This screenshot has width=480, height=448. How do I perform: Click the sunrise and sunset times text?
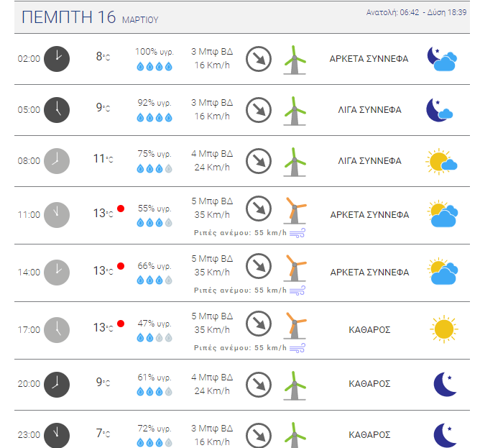(416, 12)
